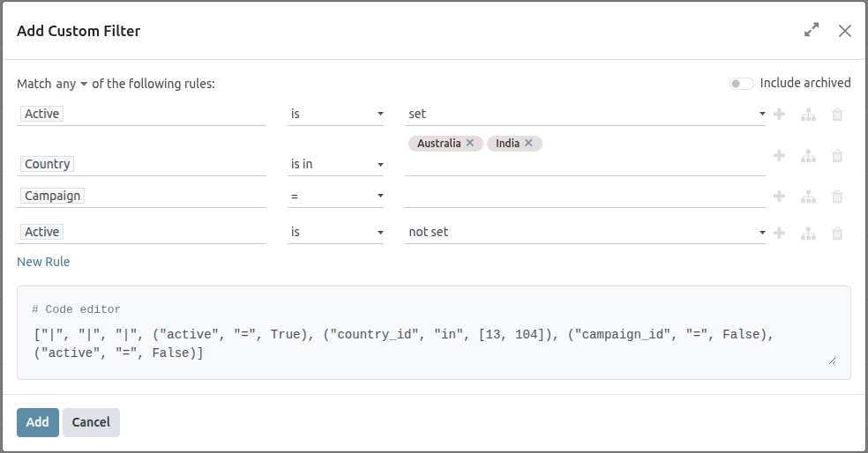Click the New Rule link

click(x=43, y=262)
